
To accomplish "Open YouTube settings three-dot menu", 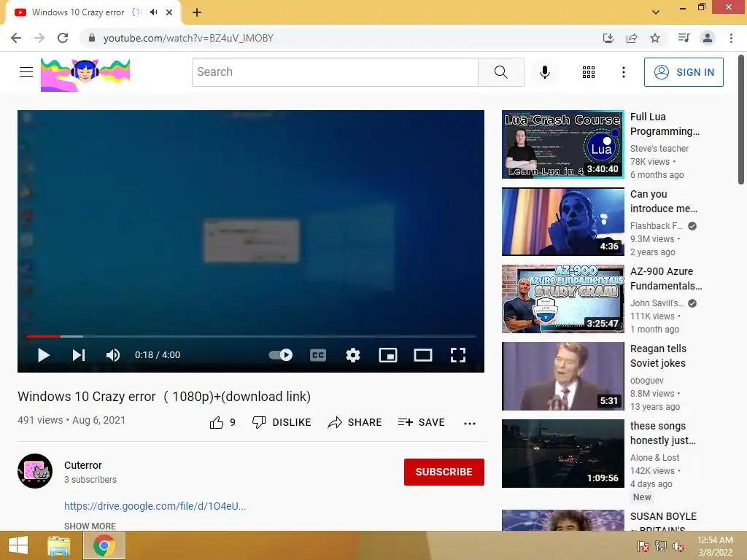I will (x=623, y=72).
